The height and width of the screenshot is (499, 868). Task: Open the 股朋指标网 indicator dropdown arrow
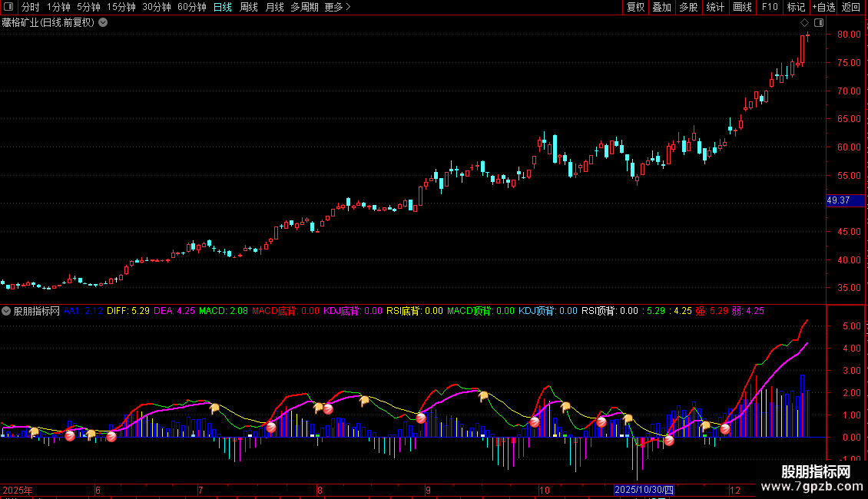(x=6, y=311)
